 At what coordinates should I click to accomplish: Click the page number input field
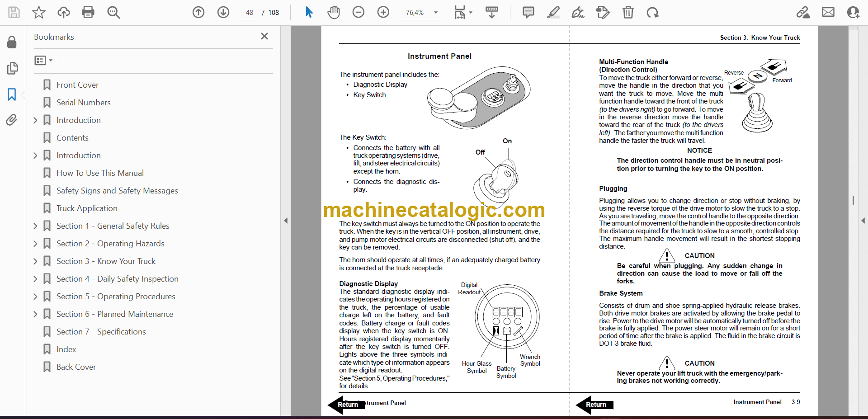click(250, 13)
